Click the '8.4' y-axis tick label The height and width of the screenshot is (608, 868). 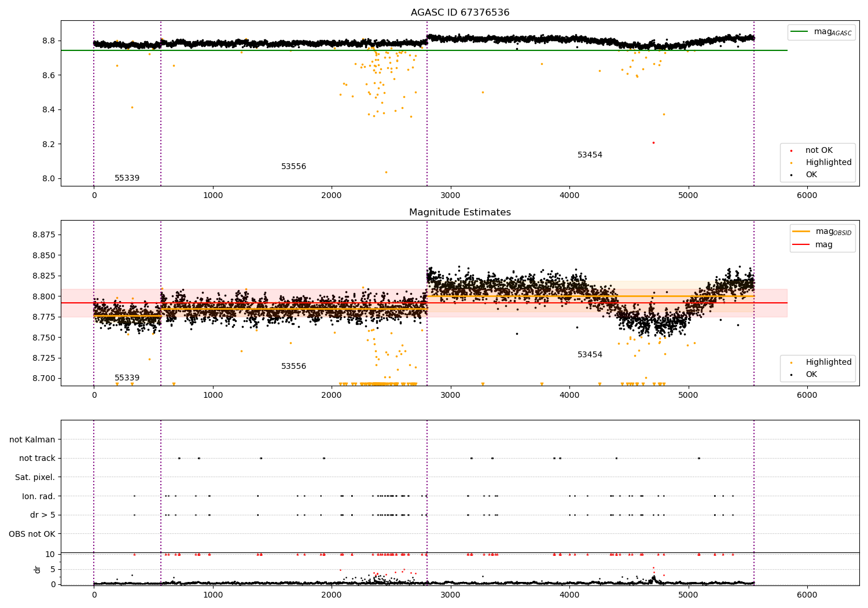pyautogui.click(x=49, y=110)
